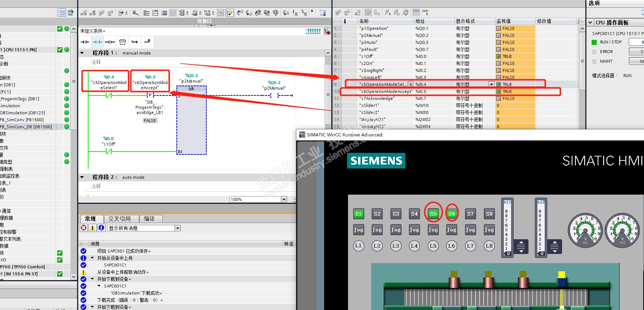Viewport: 644px width, 310px height.
Task: Click the close branch favorites icon
Action: (147, 42)
